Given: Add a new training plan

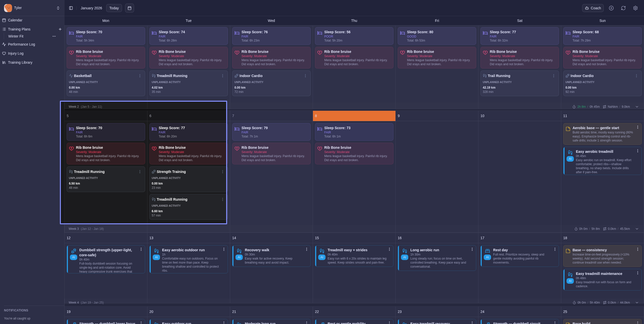Looking at the screenshot, I should (60, 29).
